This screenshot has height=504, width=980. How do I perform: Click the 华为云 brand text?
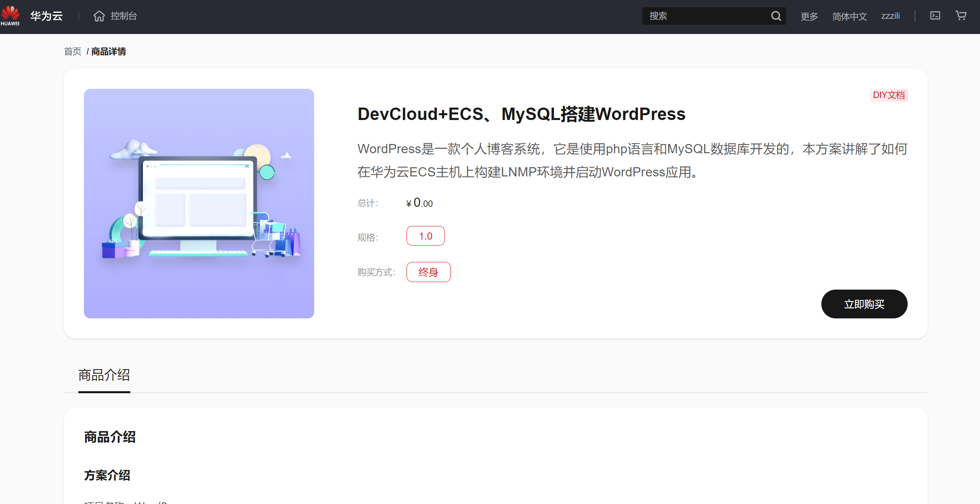pyautogui.click(x=46, y=16)
